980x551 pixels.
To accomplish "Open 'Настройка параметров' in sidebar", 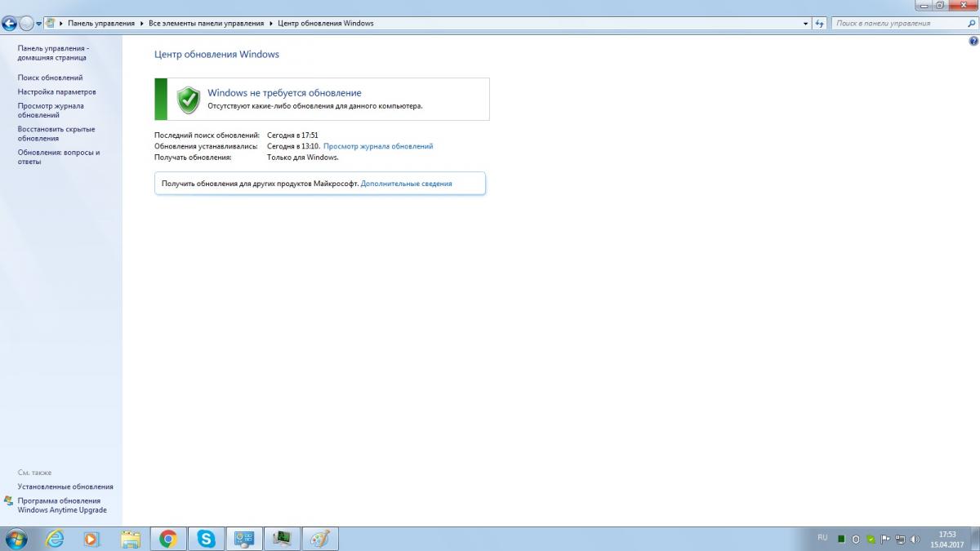I will coord(56,92).
